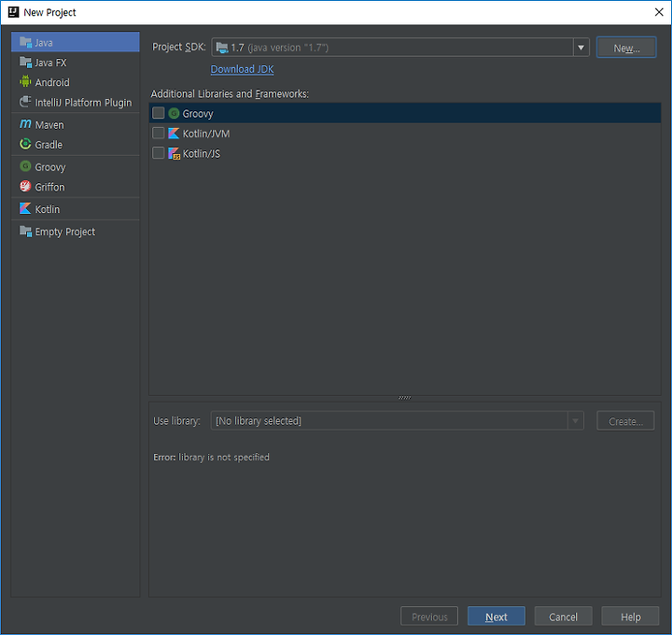This screenshot has height=635, width=672.
Task: Click the 'Additional Libraries and Frameworks' label
Action: (x=230, y=93)
